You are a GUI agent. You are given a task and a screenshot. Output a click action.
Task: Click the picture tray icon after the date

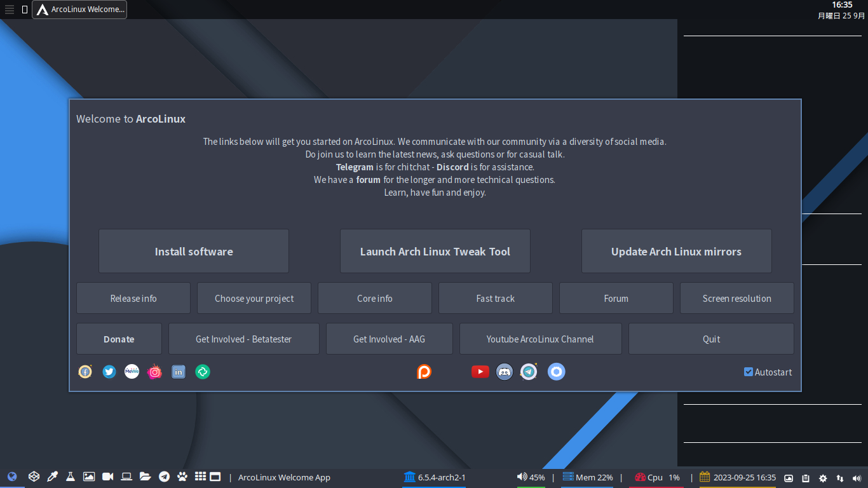coord(789,478)
